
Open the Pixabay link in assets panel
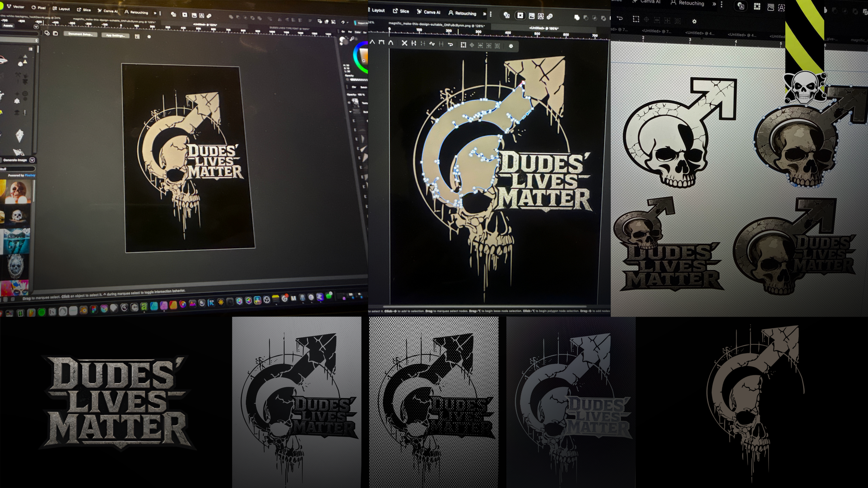coord(30,175)
